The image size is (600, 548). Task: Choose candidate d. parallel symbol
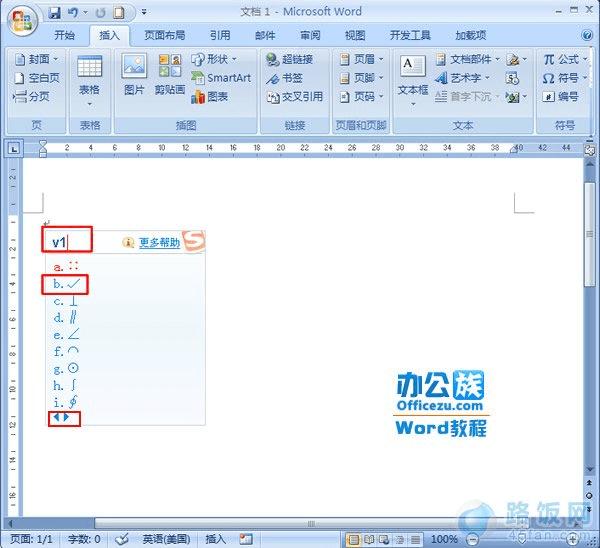coord(66,318)
